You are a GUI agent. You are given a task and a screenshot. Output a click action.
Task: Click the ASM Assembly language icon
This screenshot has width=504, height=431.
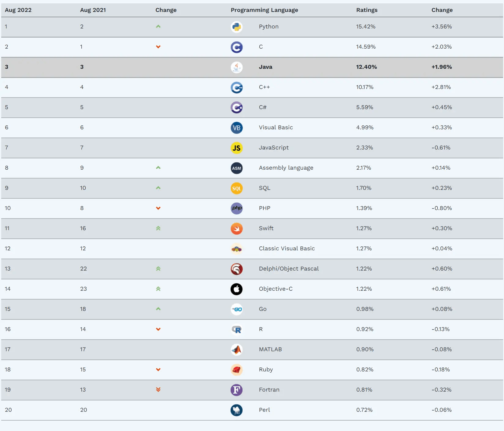pos(236,168)
